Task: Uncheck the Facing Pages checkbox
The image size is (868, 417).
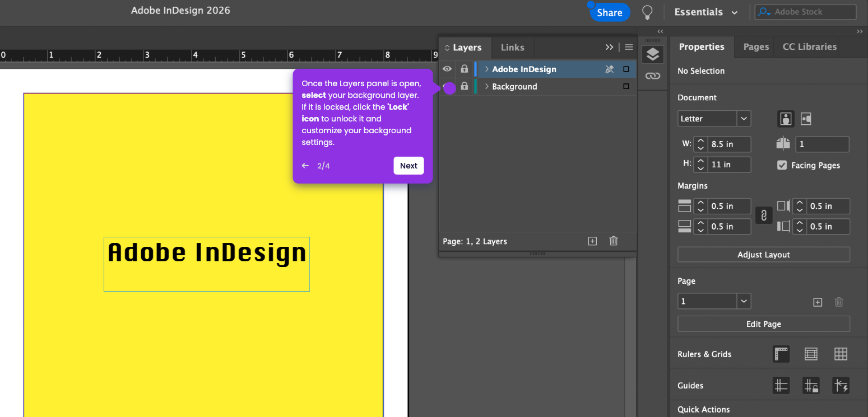Action: [x=782, y=165]
